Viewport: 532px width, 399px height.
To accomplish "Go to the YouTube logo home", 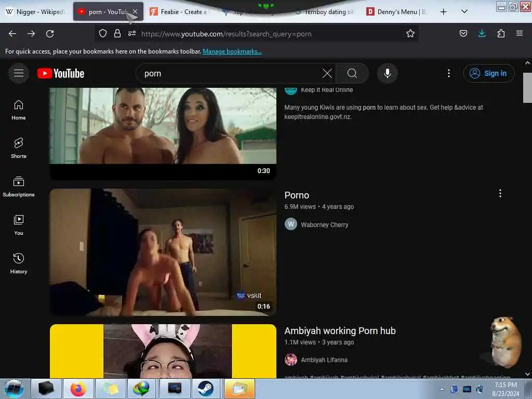I will click(61, 73).
